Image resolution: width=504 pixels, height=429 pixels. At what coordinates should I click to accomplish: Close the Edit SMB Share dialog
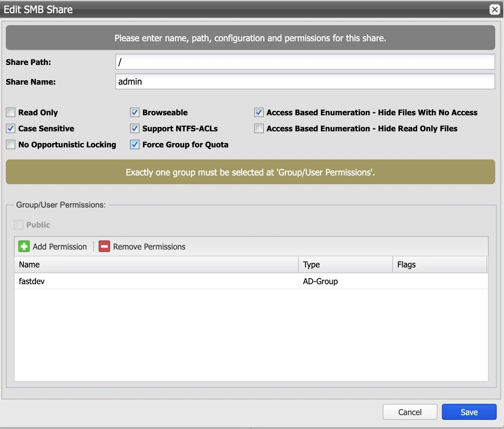point(495,9)
